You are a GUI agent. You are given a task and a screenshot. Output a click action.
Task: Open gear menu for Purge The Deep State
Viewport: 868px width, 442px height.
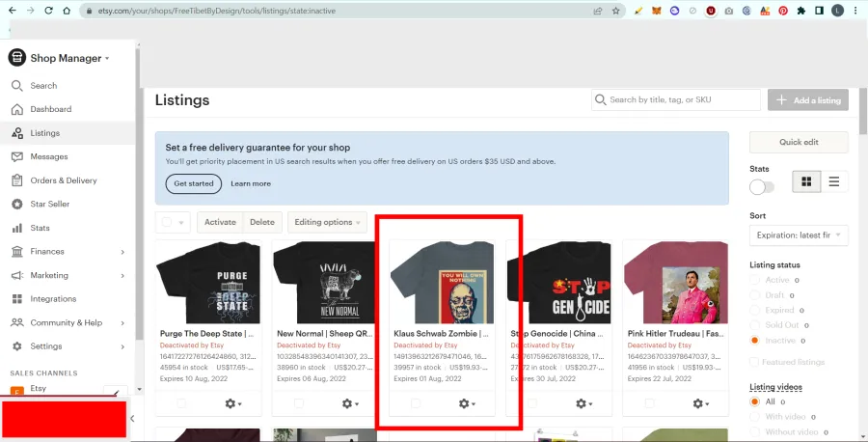pos(233,403)
